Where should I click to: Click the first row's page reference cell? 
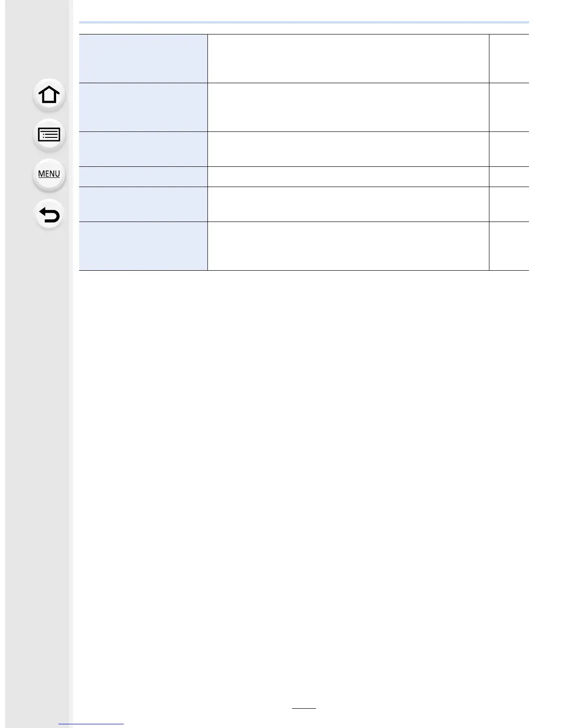coord(509,58)
